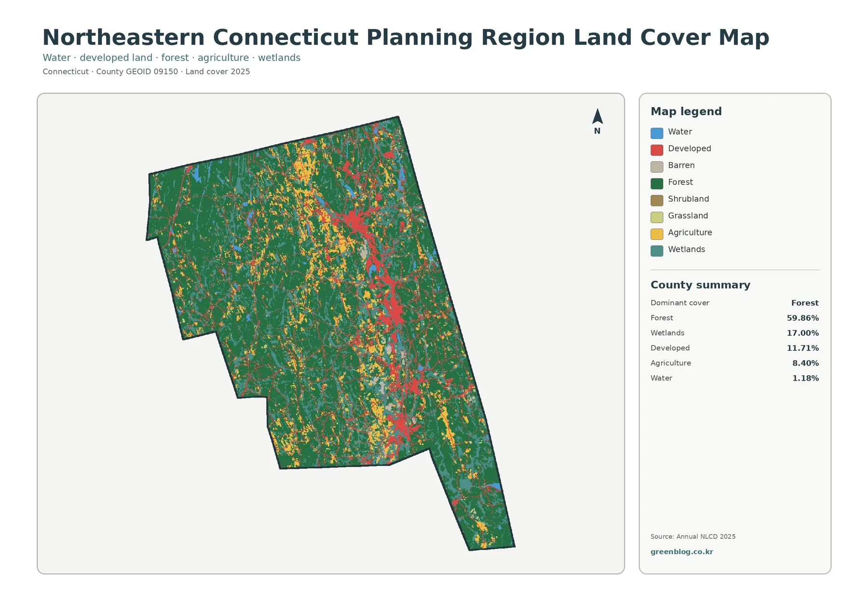Select the 'Shrubland' legend label

(x=689, y=199)
